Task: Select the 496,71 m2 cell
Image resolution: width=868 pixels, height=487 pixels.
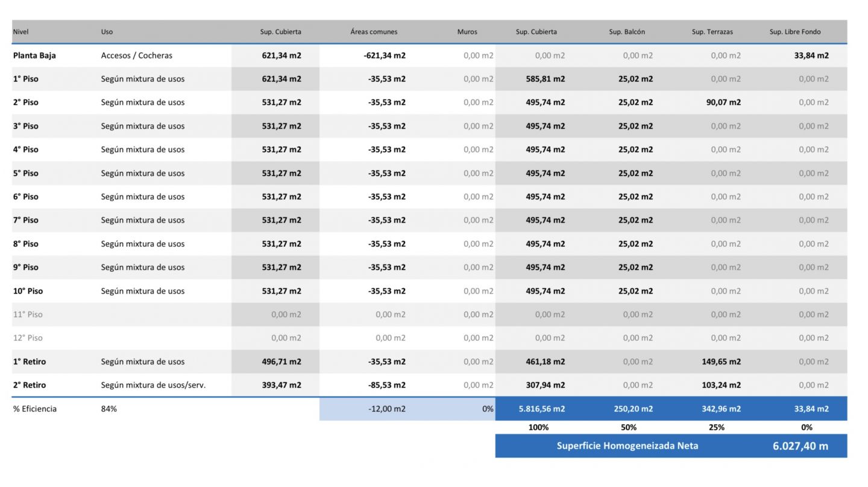Action: pyautogui.click(x=281, y=362)
